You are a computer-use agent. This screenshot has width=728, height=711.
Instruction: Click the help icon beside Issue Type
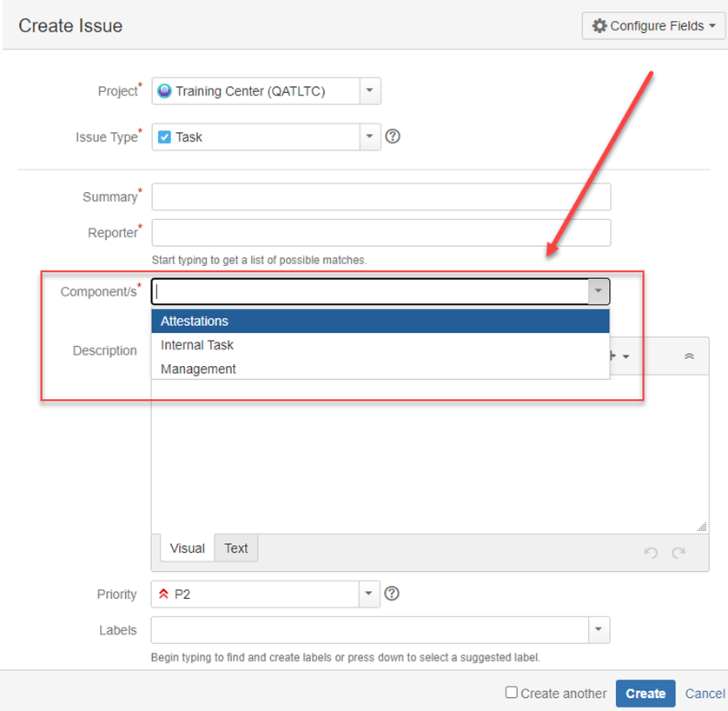[393, 136]
